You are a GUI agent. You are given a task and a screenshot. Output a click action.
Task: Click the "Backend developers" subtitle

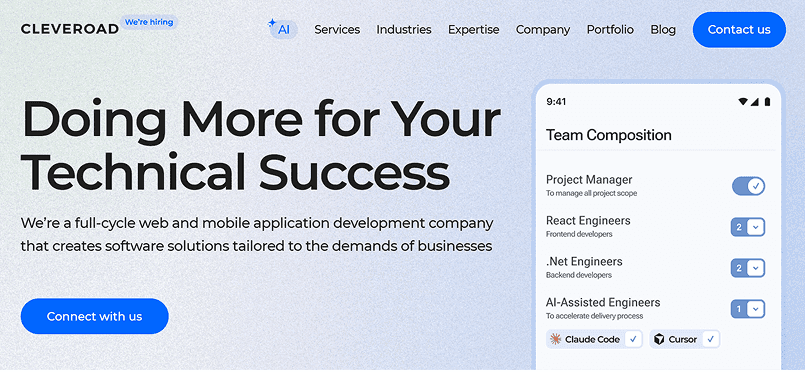(579, 275)
